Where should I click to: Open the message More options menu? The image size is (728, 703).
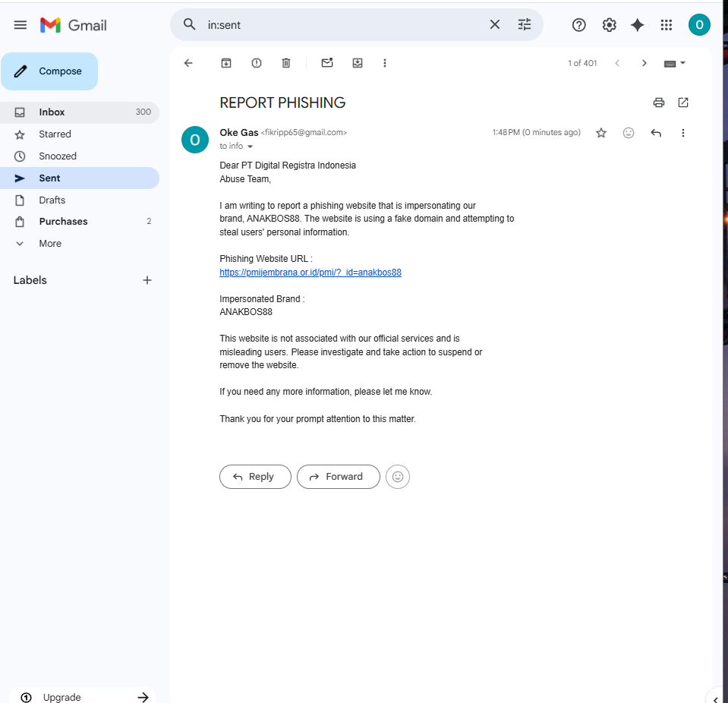point(683,133)
